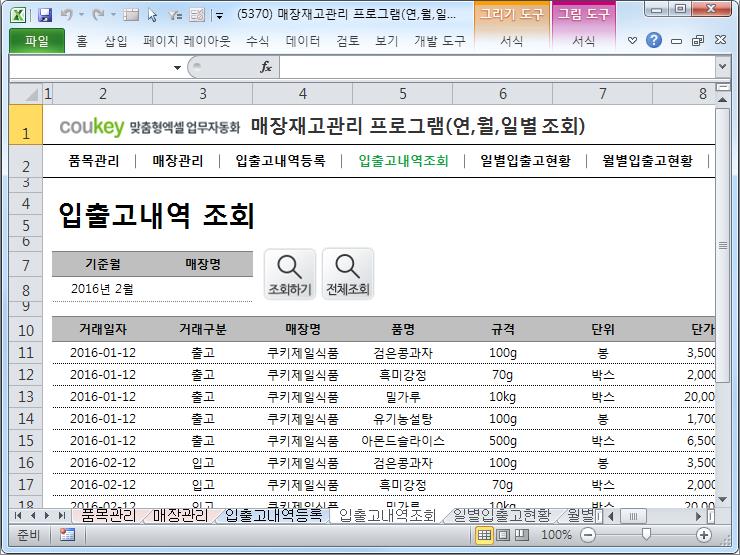Redo the last action

pos(98,15)
